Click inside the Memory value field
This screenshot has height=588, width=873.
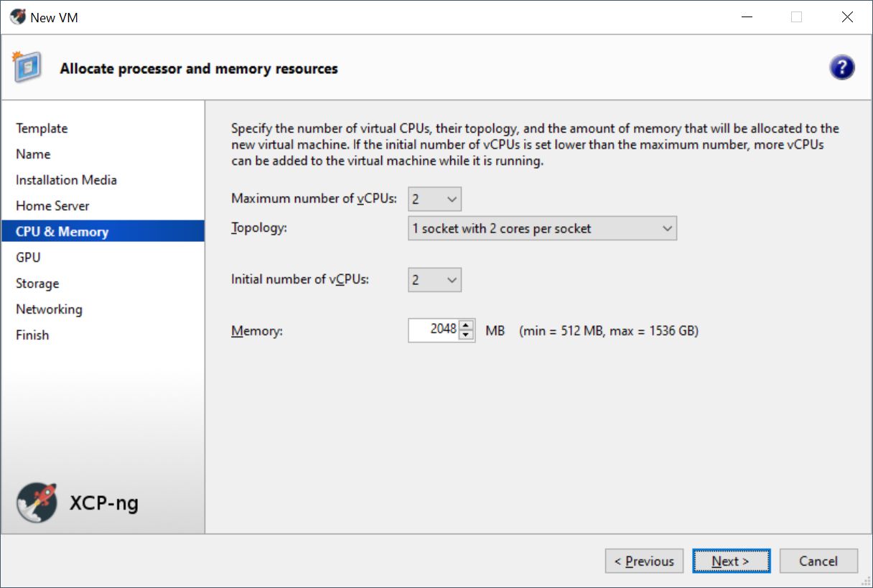pyautogui.click(x=434, y=330)
